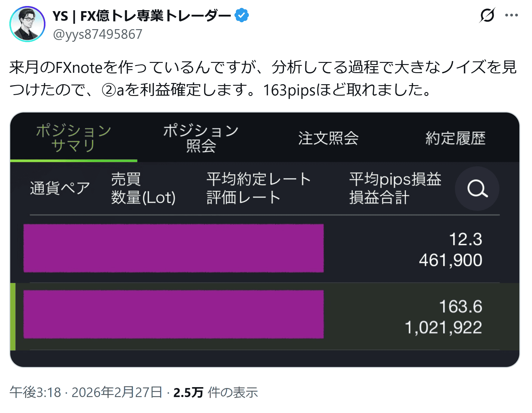Open the 約定履歴 tab
This screenshot has width=532, height=413.
click(x=455, y=138)
